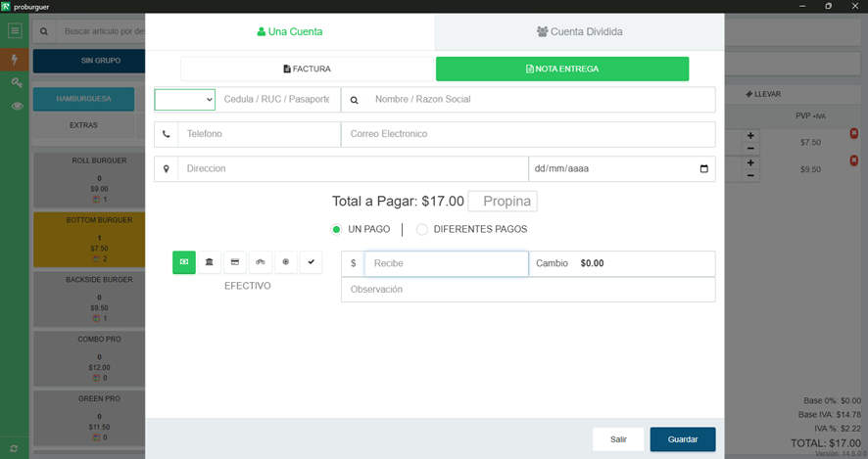
Task: Open the calendar picker in date field
Action: tap(703, 168)
